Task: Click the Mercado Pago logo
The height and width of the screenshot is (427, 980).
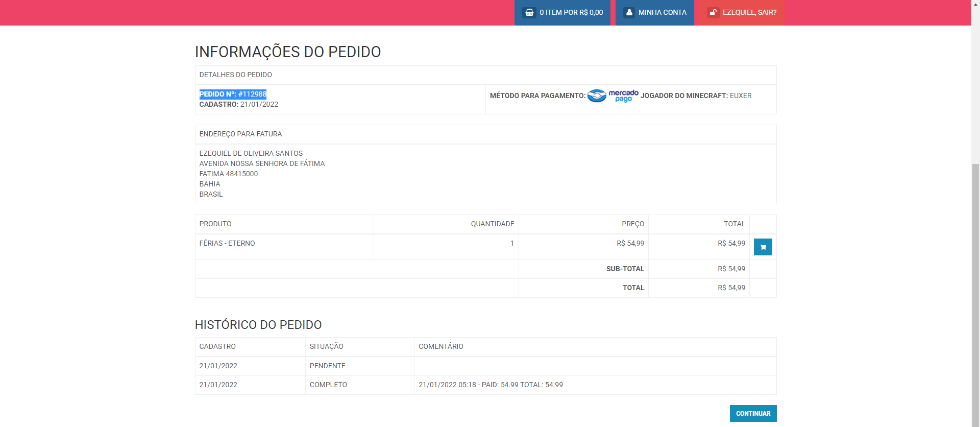Action: (x=613, y=96)
